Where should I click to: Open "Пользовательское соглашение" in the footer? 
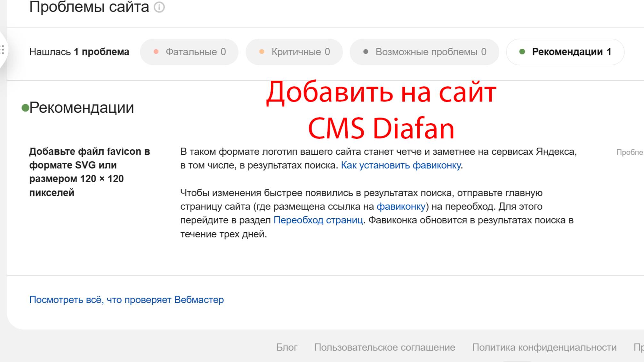point(385,346)
